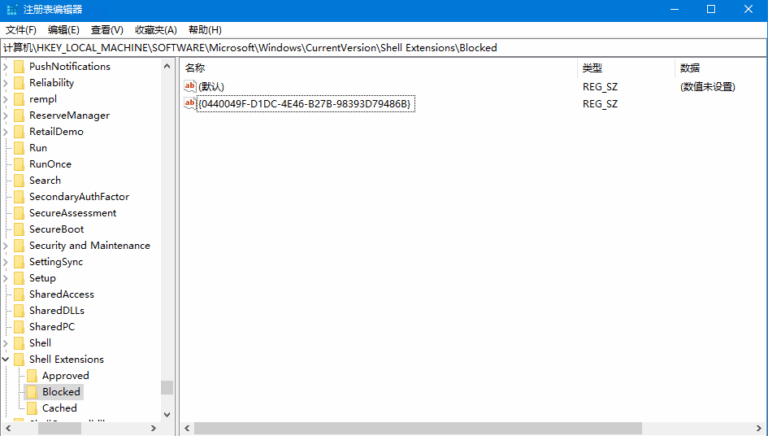Click the Registry Editor app icon in title bar
768x436 pixels.
pyautogui.click(x=12, y=9)
